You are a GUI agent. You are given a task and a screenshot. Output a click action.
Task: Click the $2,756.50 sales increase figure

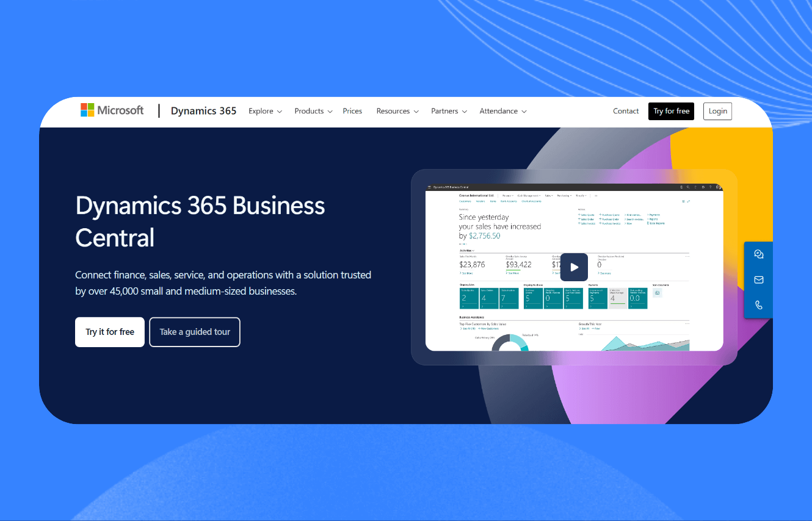485,235
